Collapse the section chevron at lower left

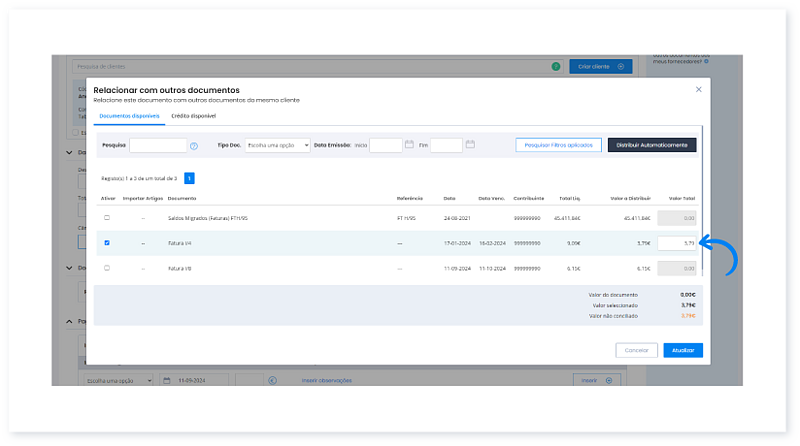(x=70, y=321)
